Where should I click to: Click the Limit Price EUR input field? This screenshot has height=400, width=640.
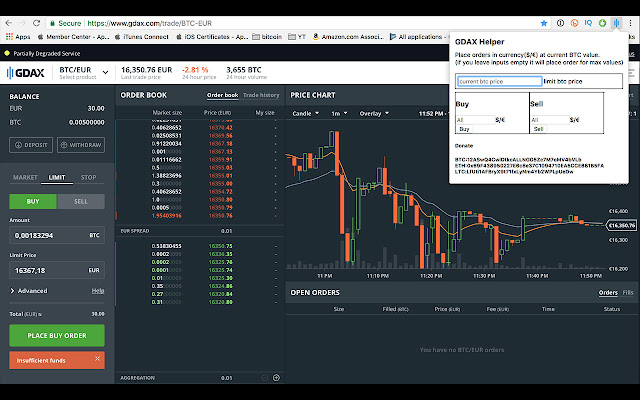pyautogui.click(x=57, y=270)
